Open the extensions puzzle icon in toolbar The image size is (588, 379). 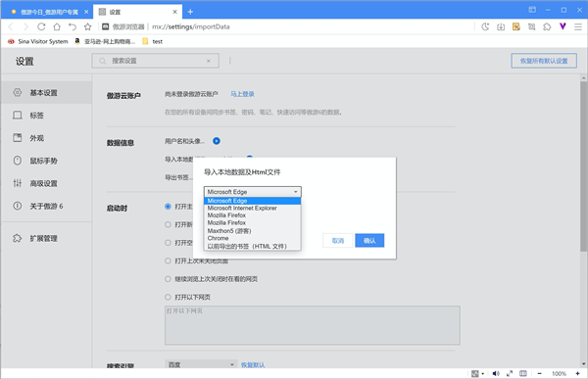pos(547,26)
